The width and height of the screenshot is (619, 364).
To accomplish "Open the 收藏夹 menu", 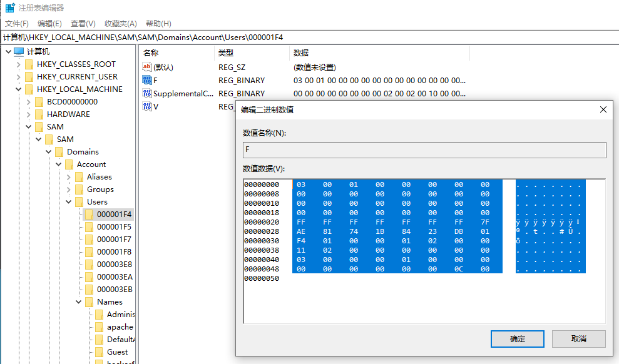I will point(120,24).
